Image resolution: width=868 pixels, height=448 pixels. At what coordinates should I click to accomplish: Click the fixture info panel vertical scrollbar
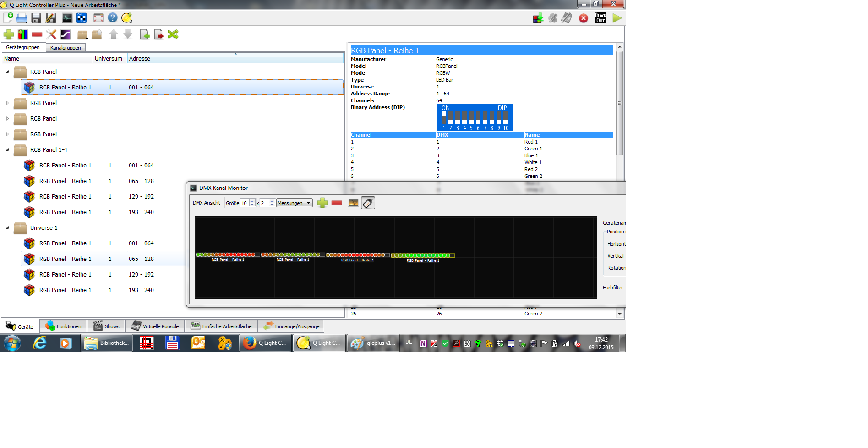pos(619,103)
